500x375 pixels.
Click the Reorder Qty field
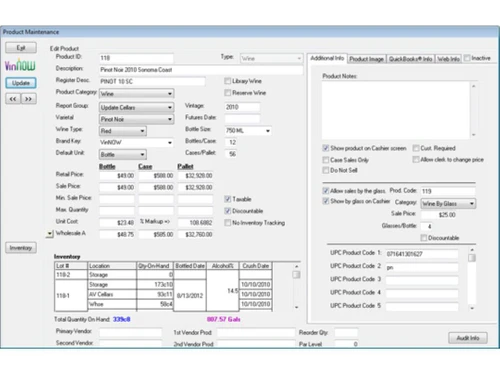pyautogui.click(x=346, y=332)
